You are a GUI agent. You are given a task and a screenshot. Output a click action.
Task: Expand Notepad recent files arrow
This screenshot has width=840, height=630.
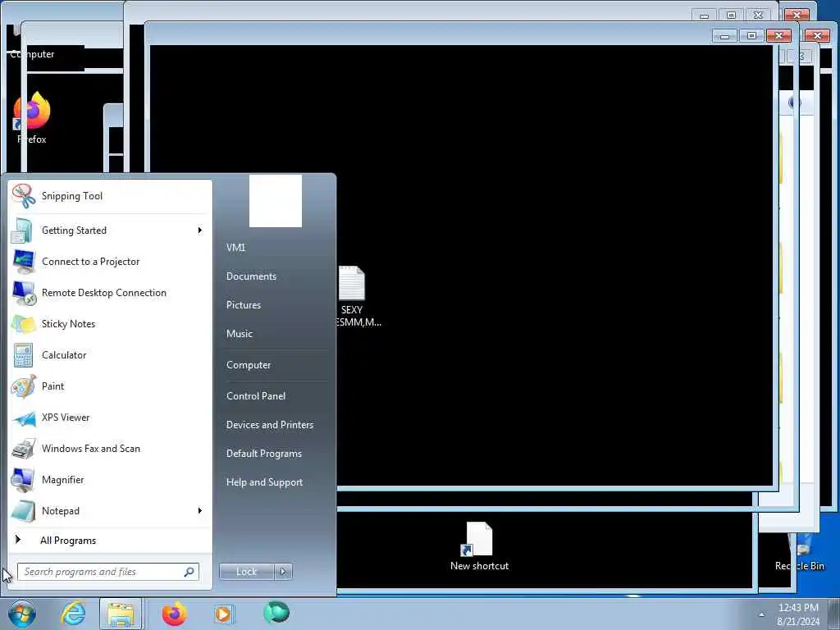tap(200, 510)
